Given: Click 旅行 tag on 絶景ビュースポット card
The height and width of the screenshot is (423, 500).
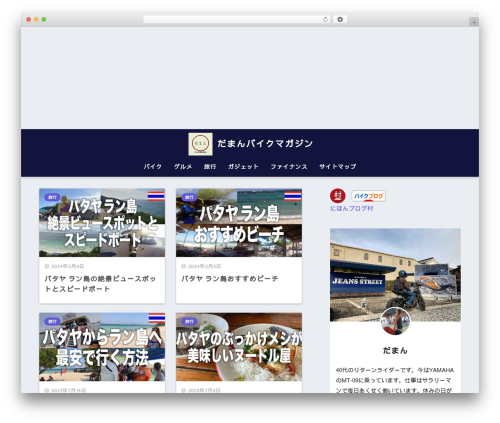Looking at the screenshot, I should (52, 197).
